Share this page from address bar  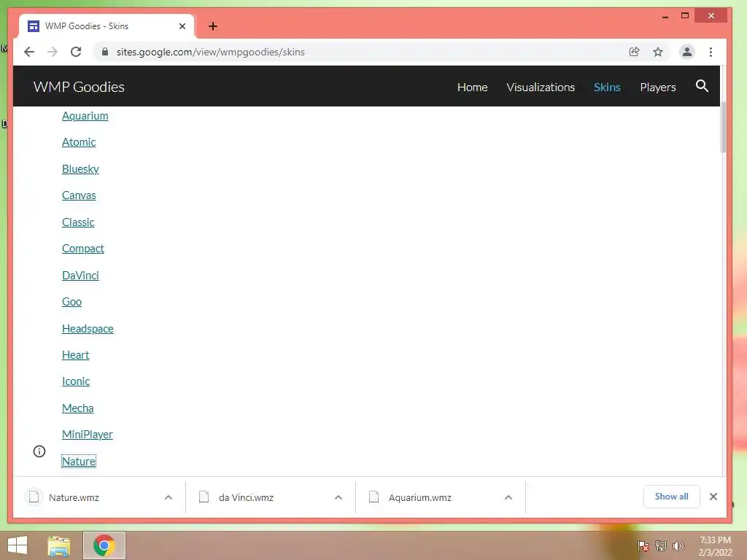(634, 52)
